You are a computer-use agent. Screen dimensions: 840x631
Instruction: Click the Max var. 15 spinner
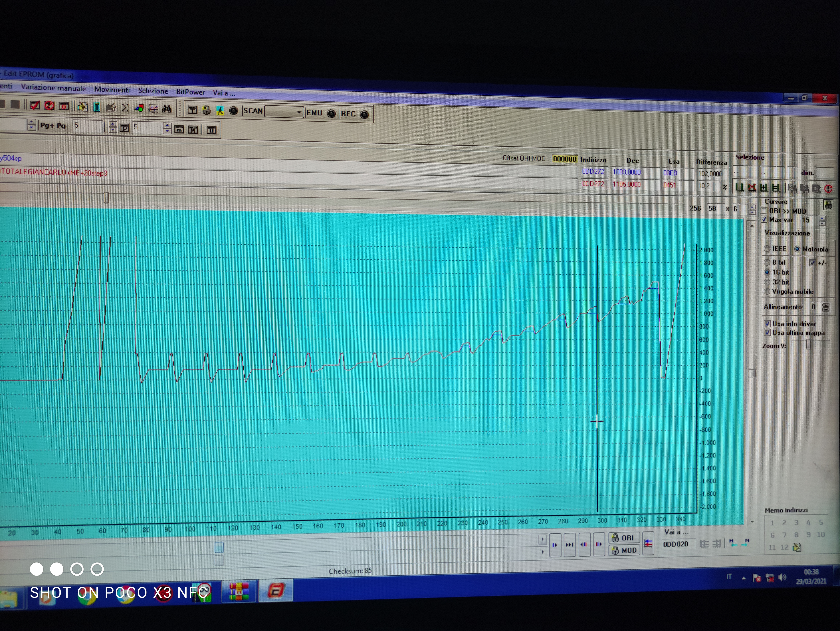click(x=822, y=221)
